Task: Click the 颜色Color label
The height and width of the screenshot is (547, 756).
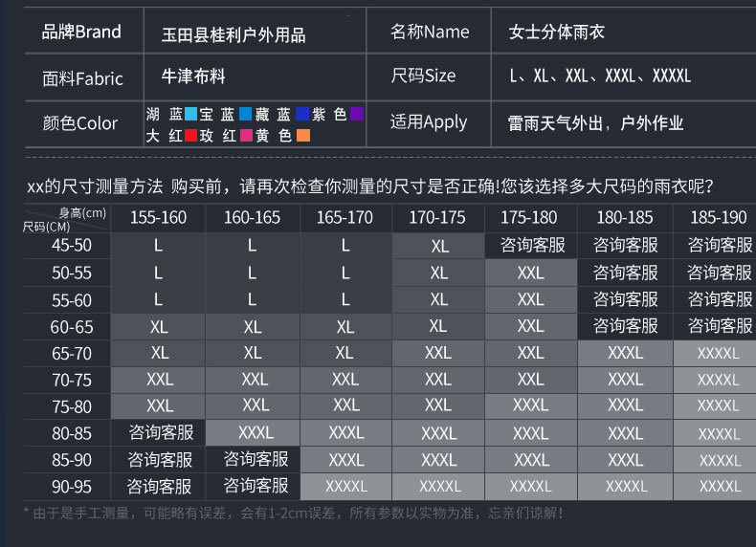Action: (80, 123)
